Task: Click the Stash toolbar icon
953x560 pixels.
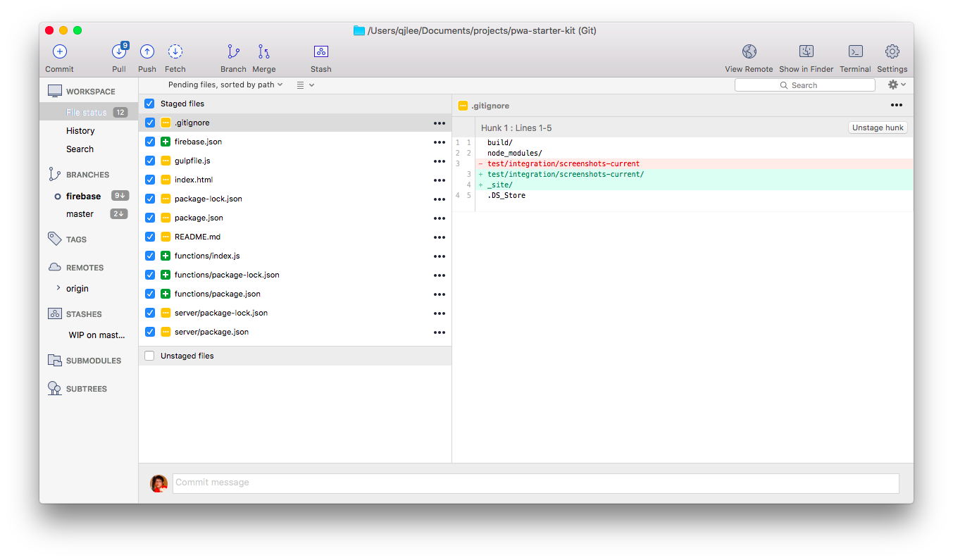Action: pos(321,51)
